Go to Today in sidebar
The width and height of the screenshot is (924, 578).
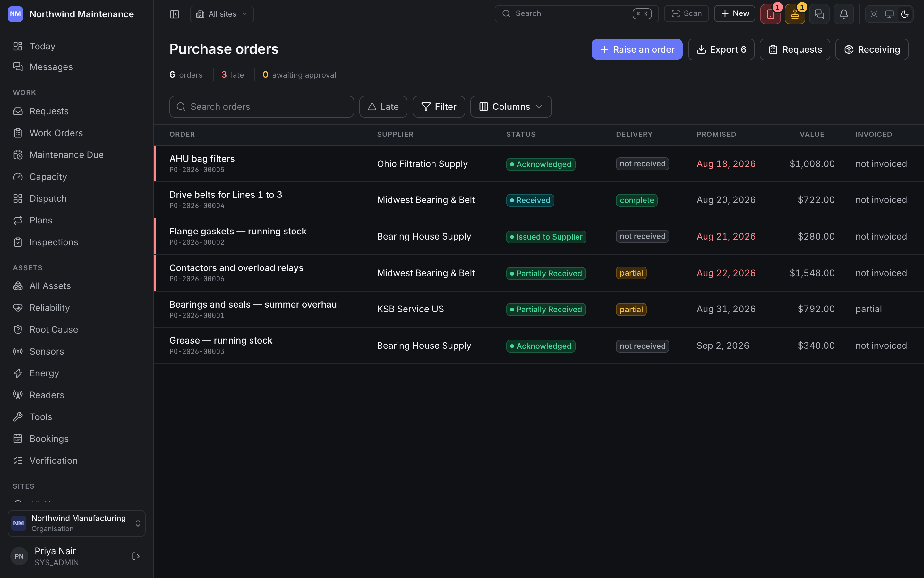(77, 46)
